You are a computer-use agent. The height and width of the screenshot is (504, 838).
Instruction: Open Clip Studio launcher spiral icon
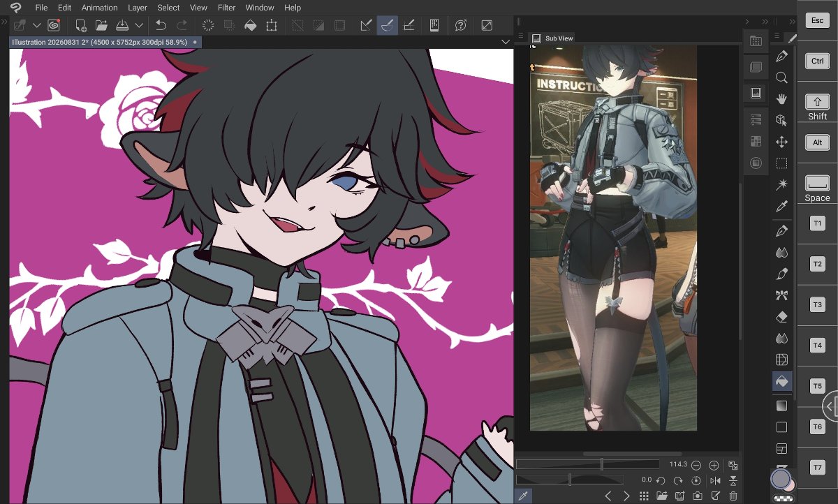pos(54,25)
